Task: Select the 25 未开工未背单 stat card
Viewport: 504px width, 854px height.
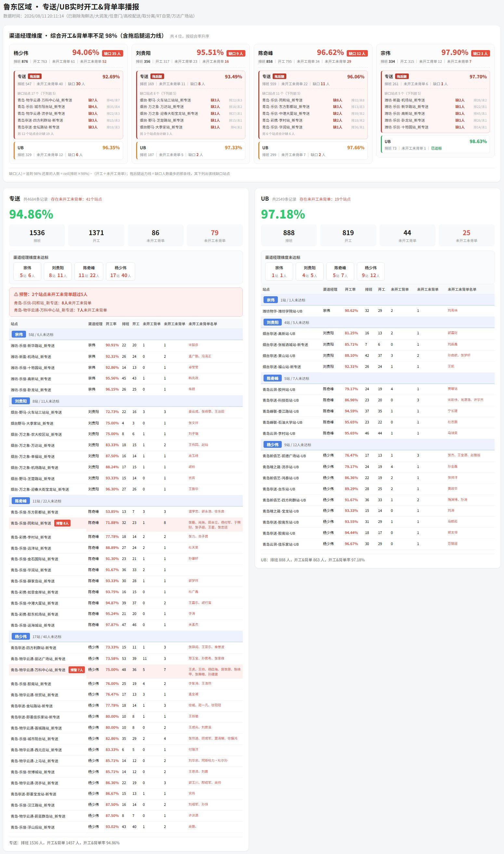Action: 466,235
